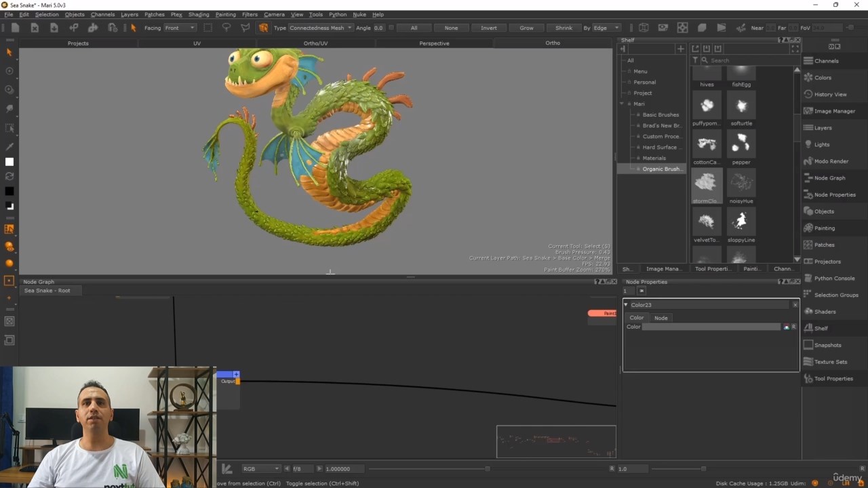Open the Layers menu
Screen dimensions: 868x488
[x=129, y=14]
